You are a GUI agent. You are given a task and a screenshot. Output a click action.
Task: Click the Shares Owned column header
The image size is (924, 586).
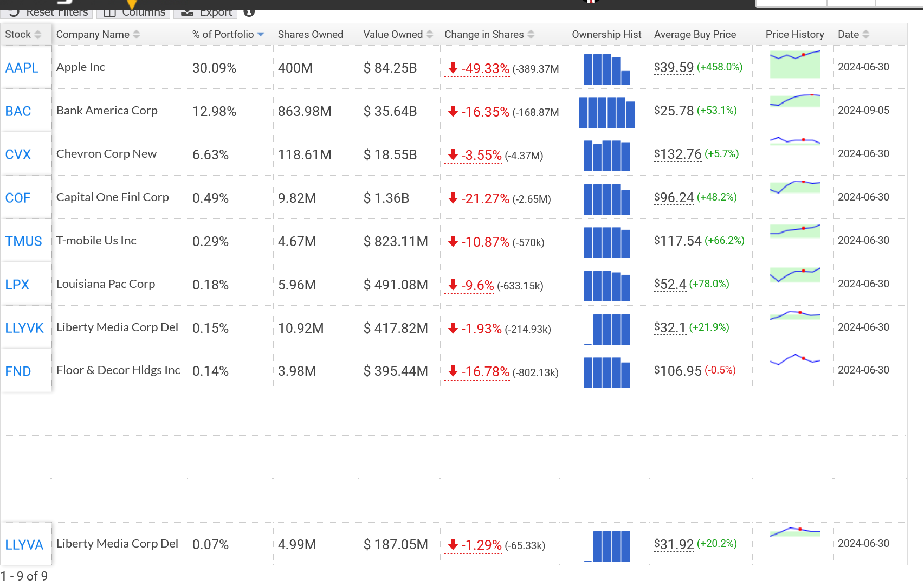tap(311, 34)
